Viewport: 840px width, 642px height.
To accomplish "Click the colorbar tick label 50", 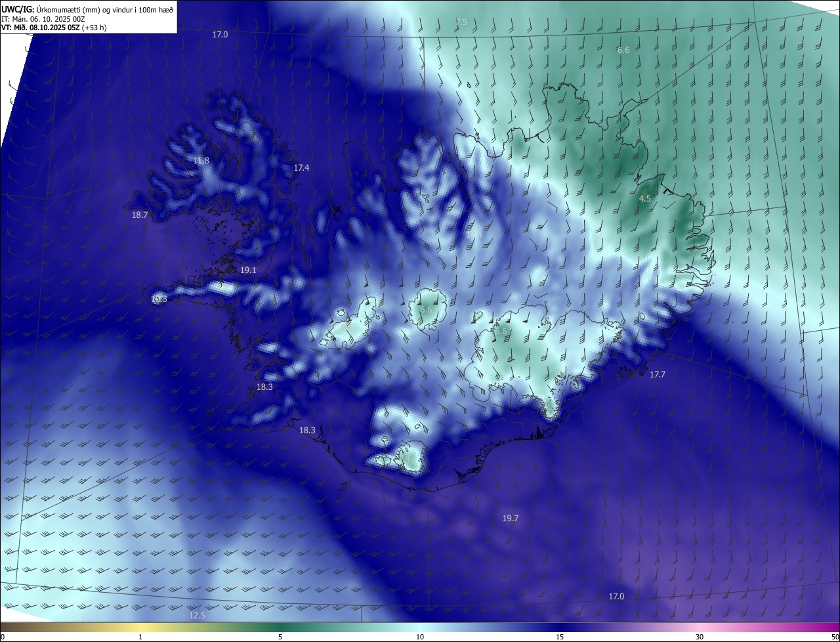I will 835,637.
